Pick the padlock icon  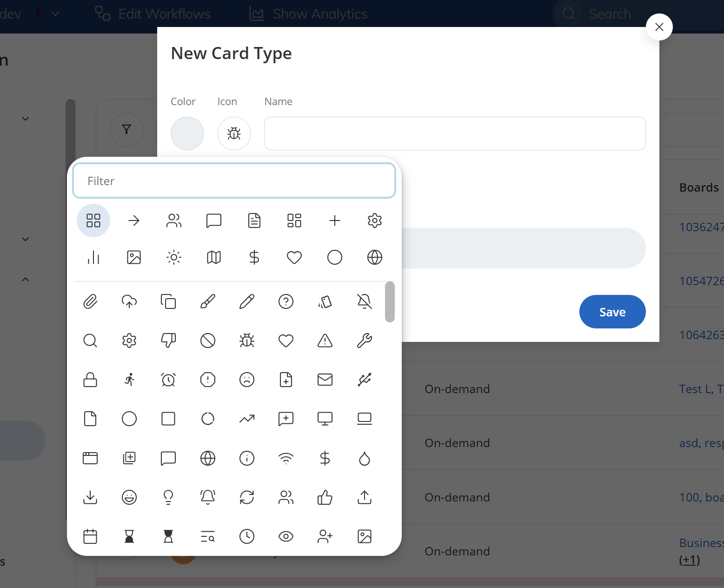click(x=90, y=380)
